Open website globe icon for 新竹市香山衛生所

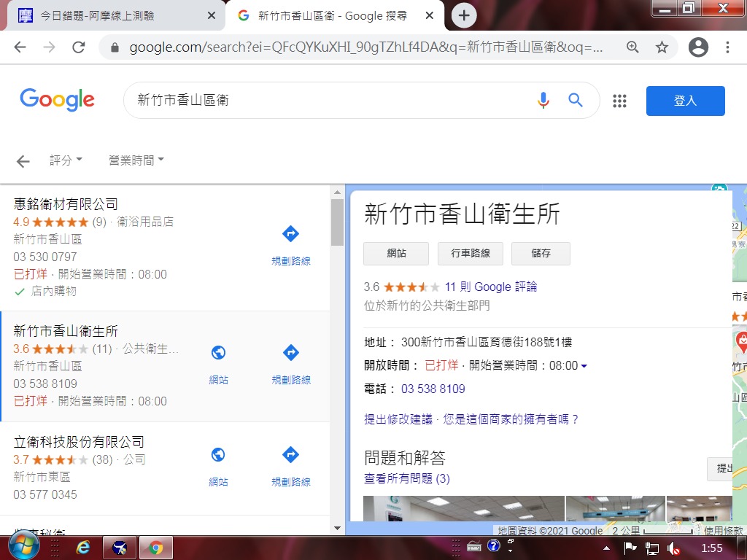pyautogui.click(x=218, y=353)
